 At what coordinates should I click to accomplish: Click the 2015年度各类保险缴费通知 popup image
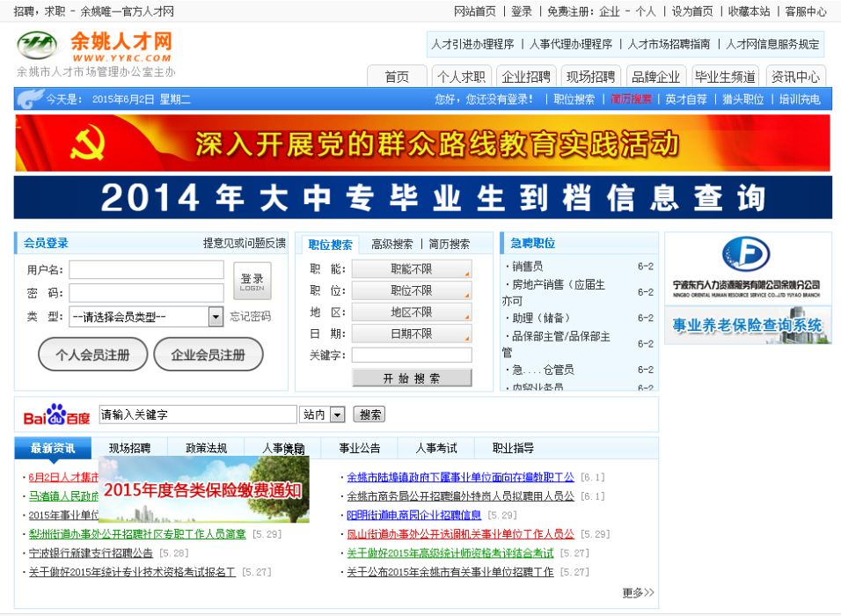pyautogui.click(x=204, y=488)
